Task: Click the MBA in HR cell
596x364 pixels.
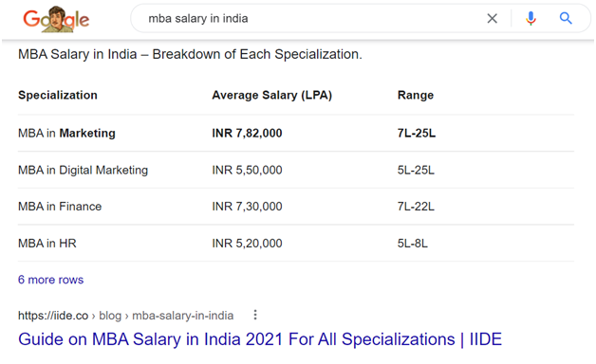Action: [x=47, y=244]
